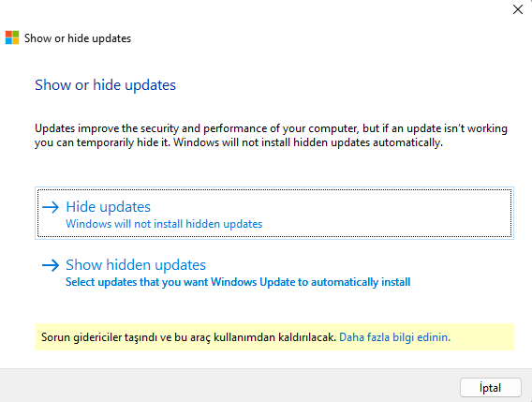Click the 'Sorun gidericiler taşındı' notice text
Image resolution: width=532 pixels, height=402 pixels.
click(188, 337)
